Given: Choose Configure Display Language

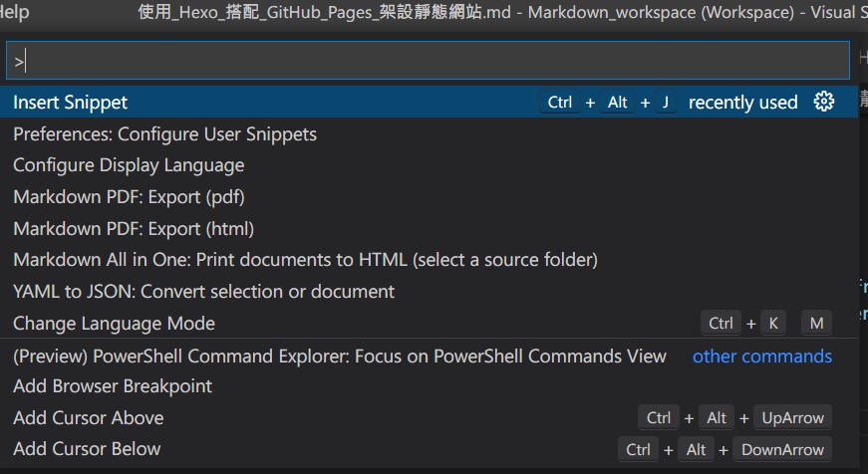Looking at the screenshot, I should coord(430,165).
